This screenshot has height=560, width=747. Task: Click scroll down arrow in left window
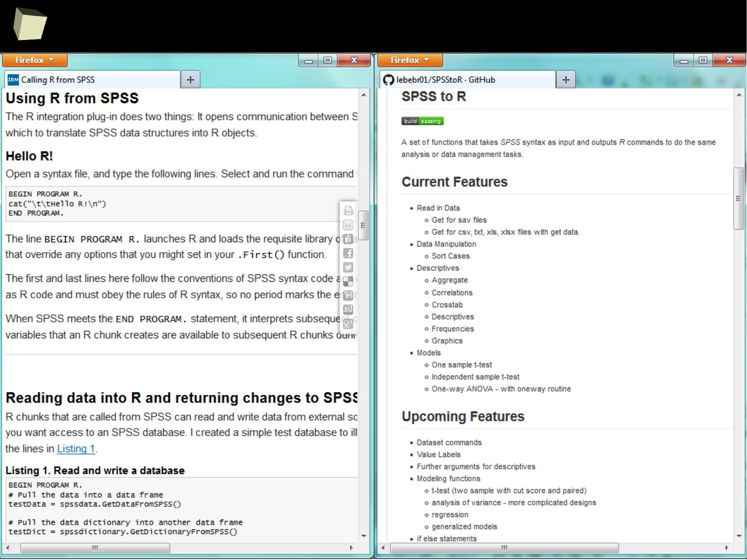click(364, 536)
